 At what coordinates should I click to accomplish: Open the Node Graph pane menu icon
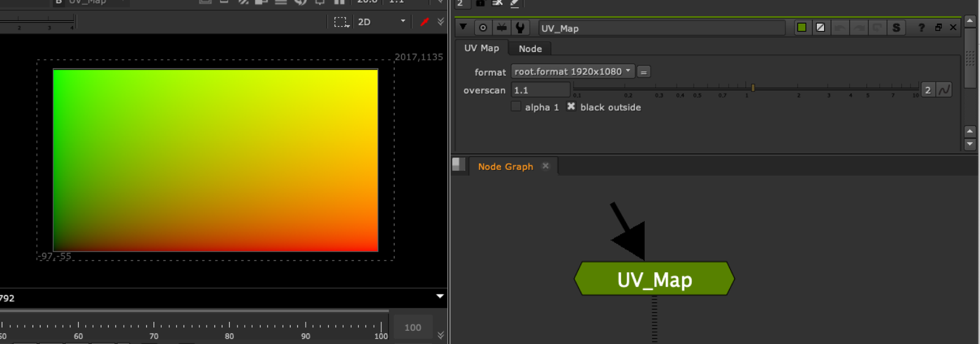tap(458, 164)
